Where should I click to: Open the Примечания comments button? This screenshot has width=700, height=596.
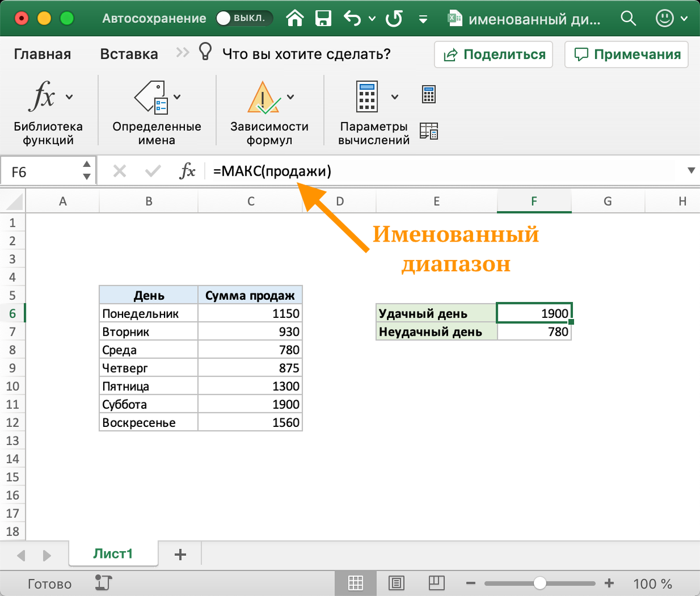coord(627,54)
